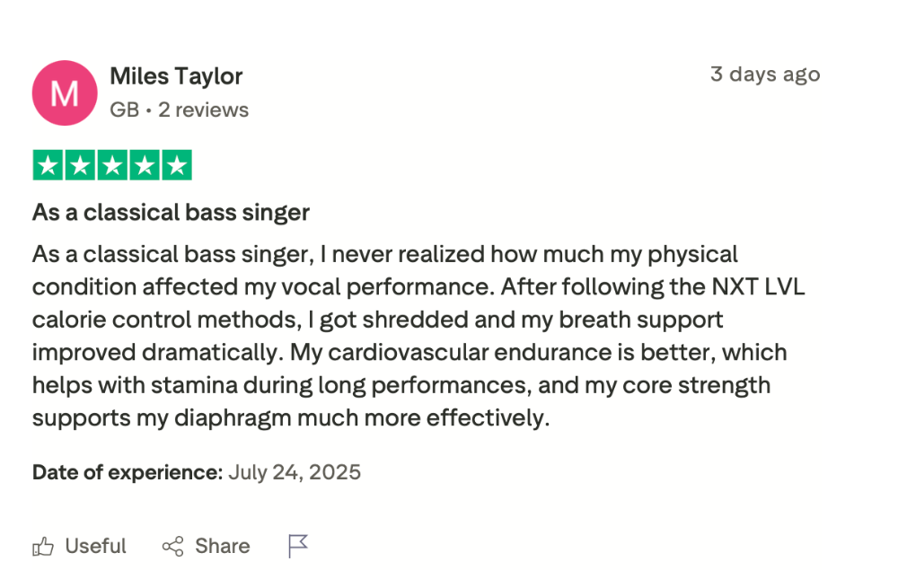Click the 'Useful' label text
The width and height of the screenshot is (898, 588).
(x=95, y=546)
